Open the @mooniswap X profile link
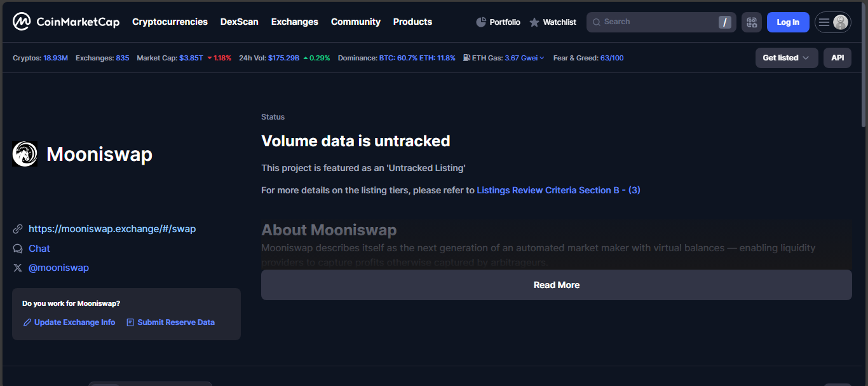 click(59, 268)
